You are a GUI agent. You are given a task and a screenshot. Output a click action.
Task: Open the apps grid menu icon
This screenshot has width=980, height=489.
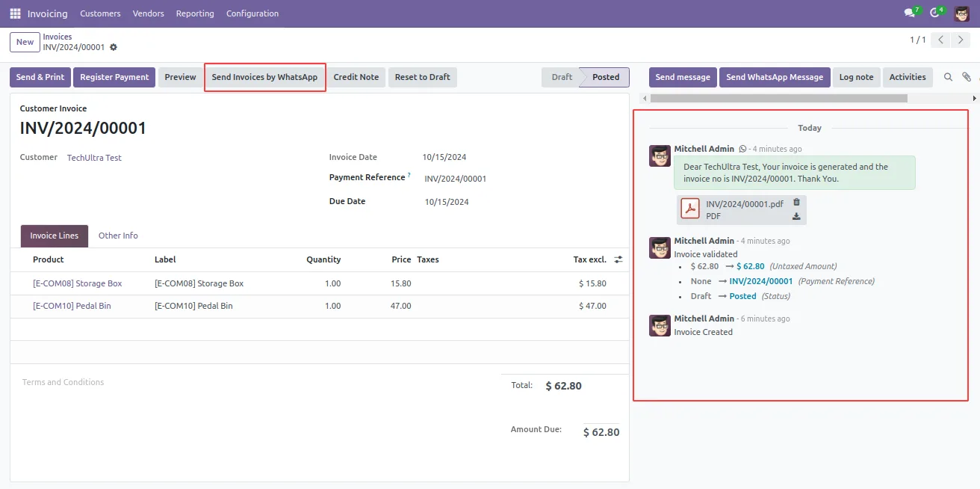click(15, 13)
